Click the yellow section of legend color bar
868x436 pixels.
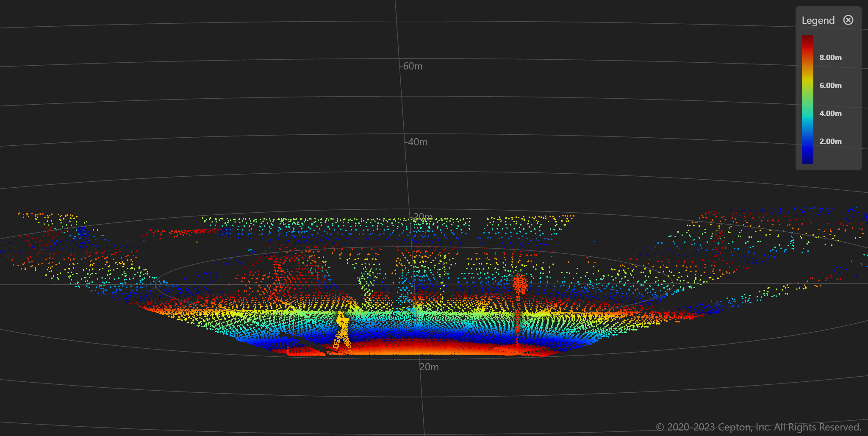click(x=807, y=78)
